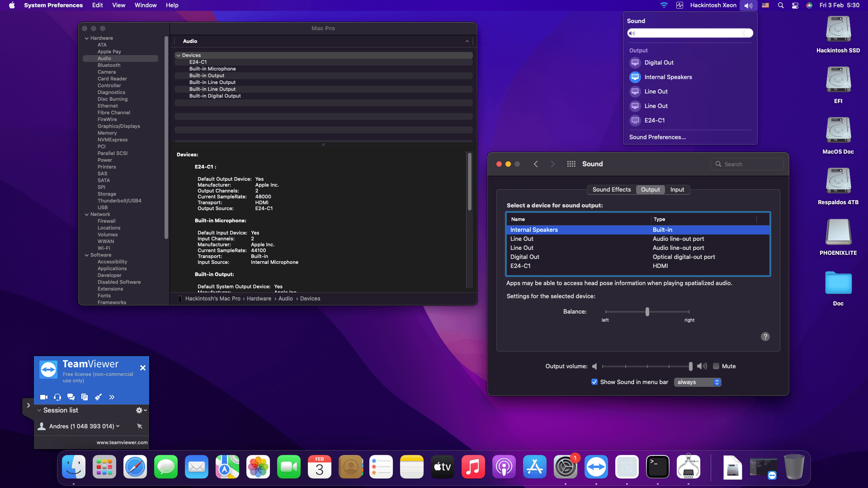Toggle Show Sound in menu bar checkbox
The width and height of the screenshot is (868, 488).
click(x=594, y=382)
